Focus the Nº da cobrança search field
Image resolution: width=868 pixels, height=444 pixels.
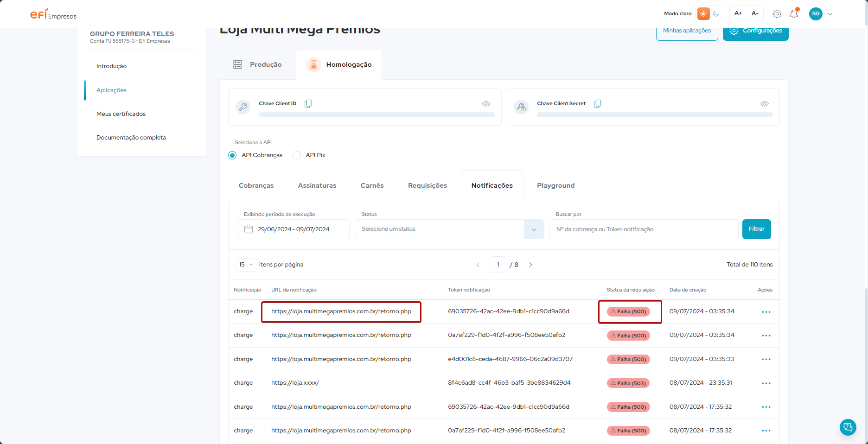tap(644, 229)
